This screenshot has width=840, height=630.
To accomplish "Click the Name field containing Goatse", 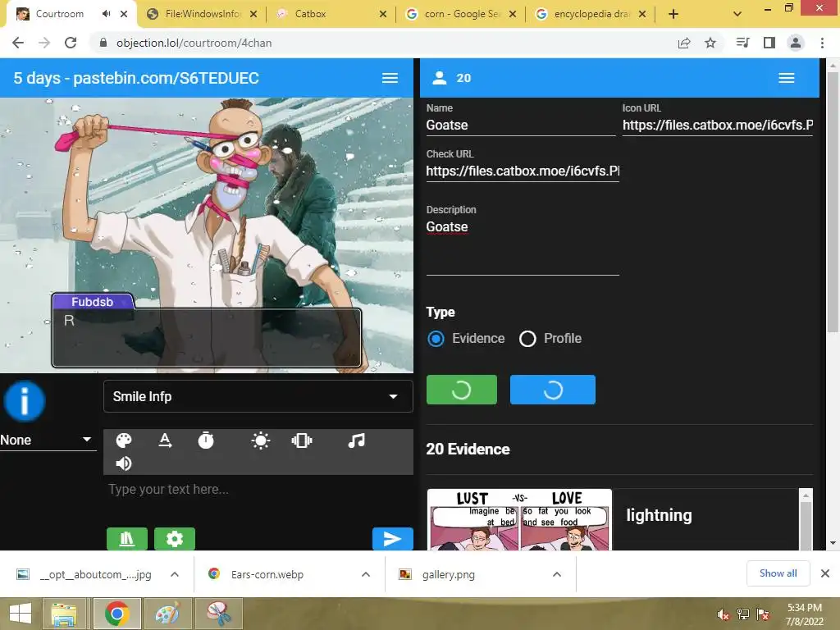I will pyautogui.click(x=521, y=125).
